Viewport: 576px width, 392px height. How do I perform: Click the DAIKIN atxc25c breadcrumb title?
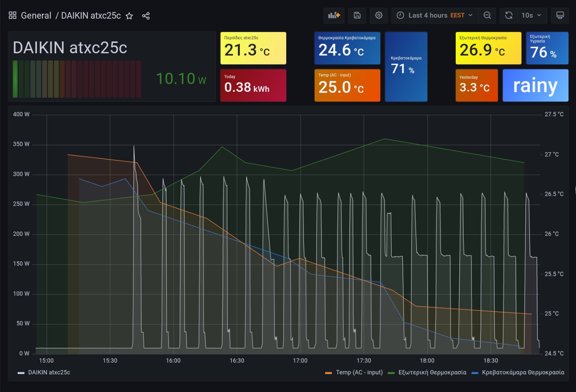(x=91, y=15)
